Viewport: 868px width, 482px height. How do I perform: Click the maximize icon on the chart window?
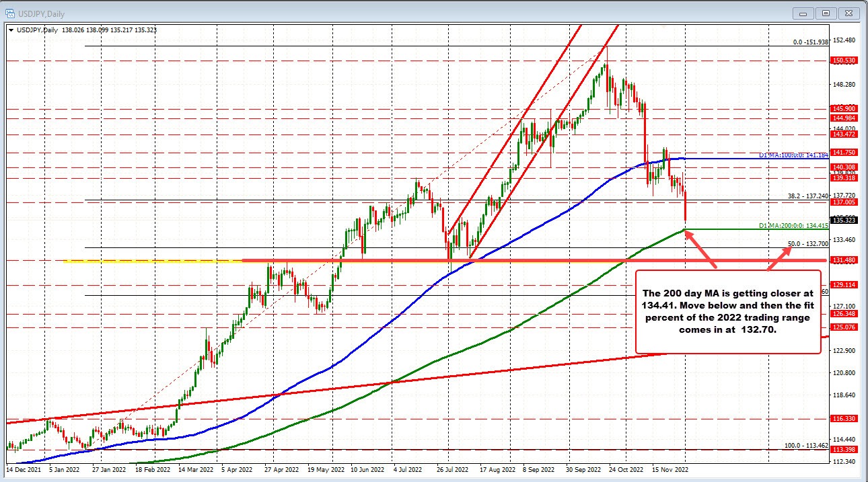point(825,13)
